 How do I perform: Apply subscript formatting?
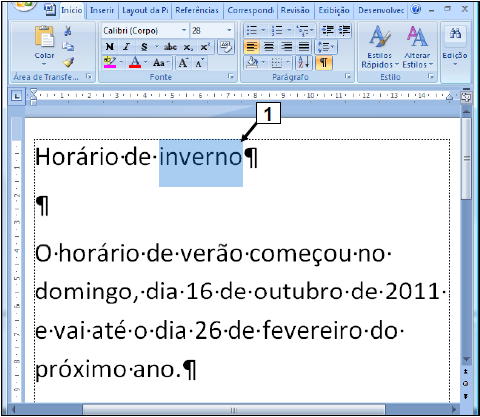(188, 47)
